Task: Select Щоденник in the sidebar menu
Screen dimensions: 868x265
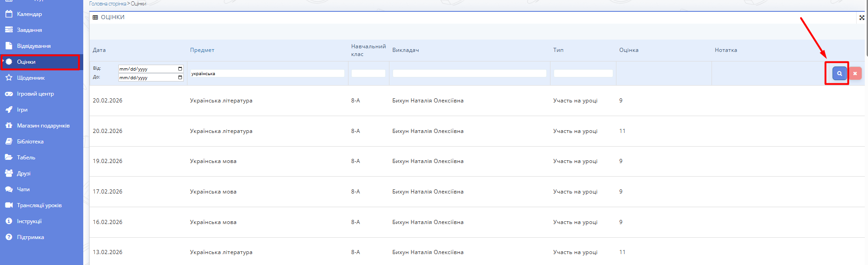Action: (x=30, y=78)
